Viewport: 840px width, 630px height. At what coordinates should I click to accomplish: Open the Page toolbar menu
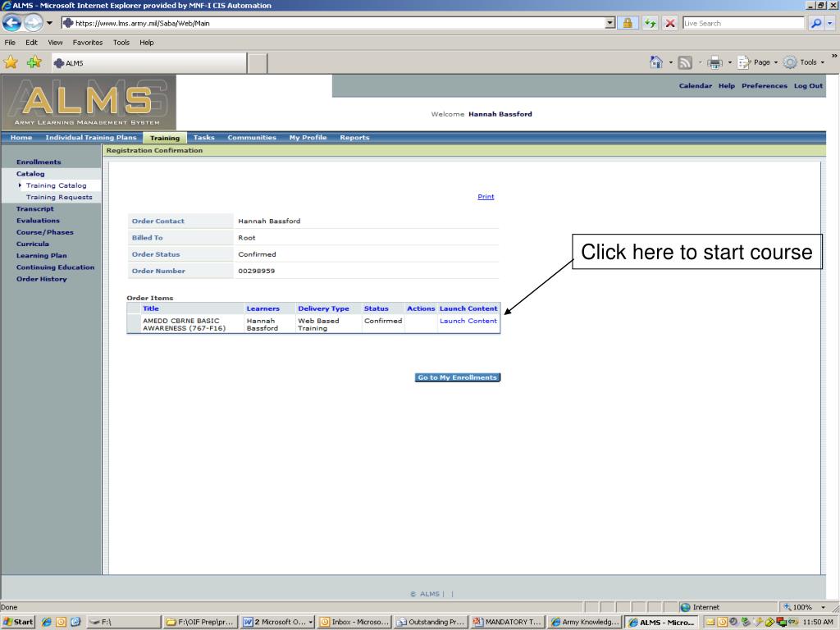point(757,62)
